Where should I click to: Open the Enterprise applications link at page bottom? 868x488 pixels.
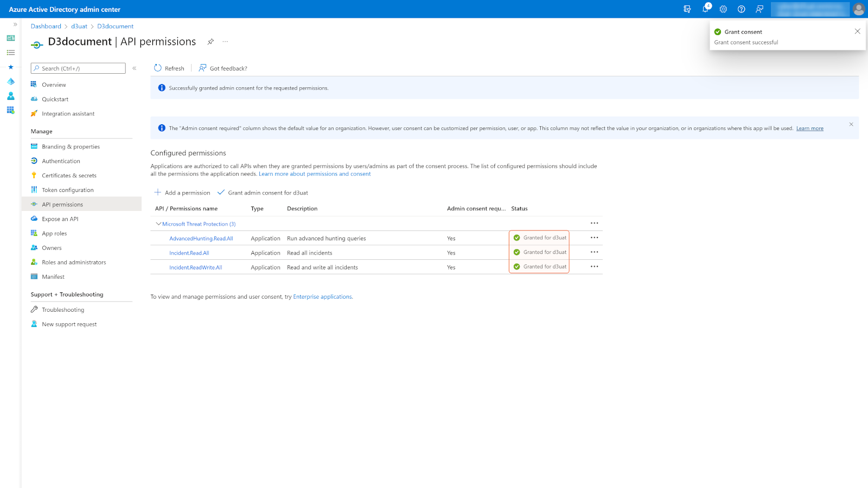click(322, 297)
